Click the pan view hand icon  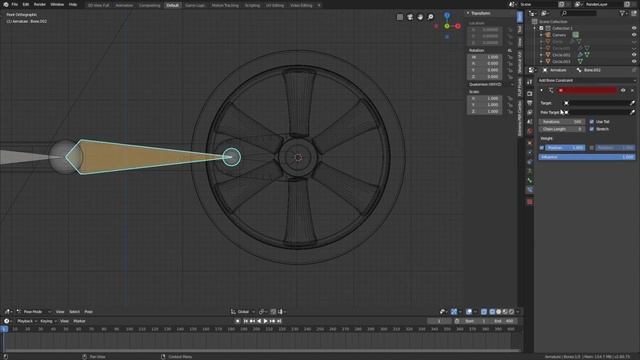point(420,17)
